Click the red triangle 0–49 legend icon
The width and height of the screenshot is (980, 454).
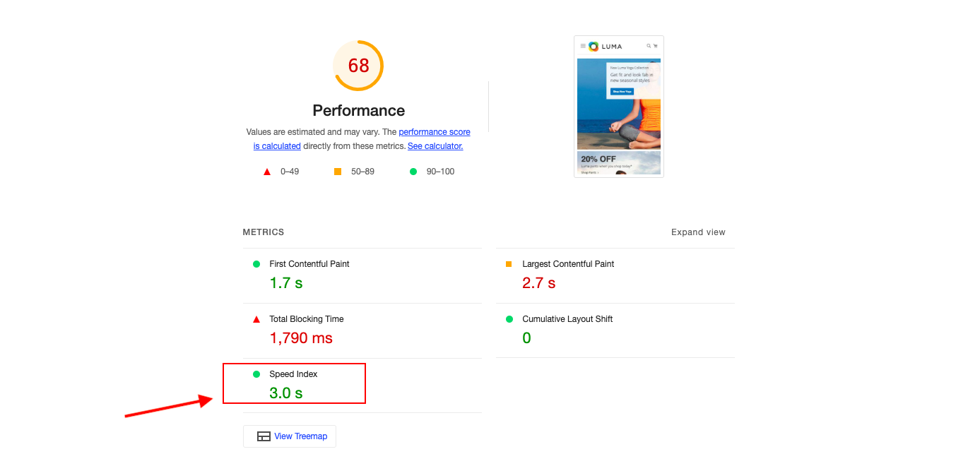[267, 172]
